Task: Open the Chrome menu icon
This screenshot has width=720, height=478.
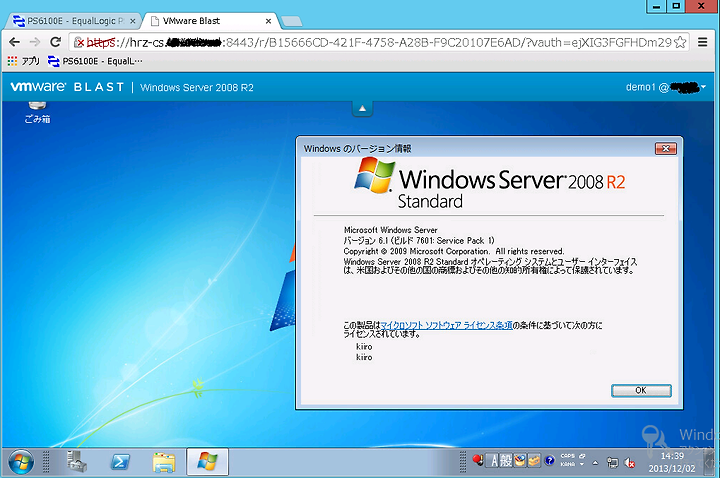Action: pos(702,42)
